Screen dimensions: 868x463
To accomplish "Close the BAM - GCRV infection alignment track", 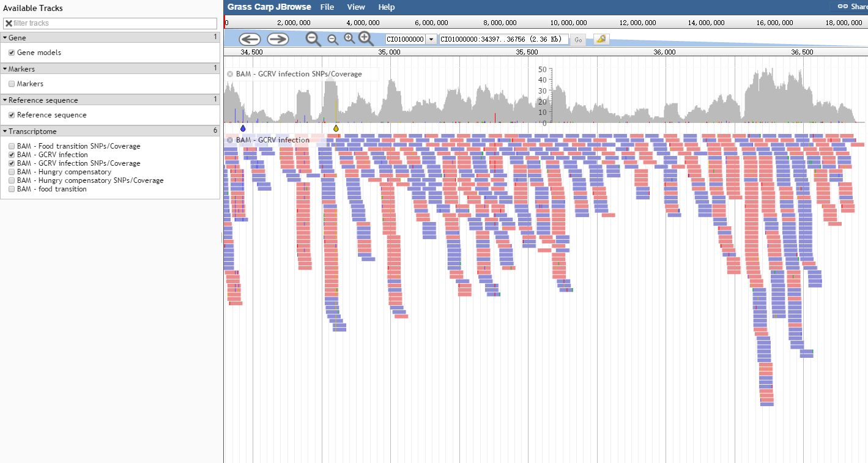I will pyautogui.click(x=230, y=140).
